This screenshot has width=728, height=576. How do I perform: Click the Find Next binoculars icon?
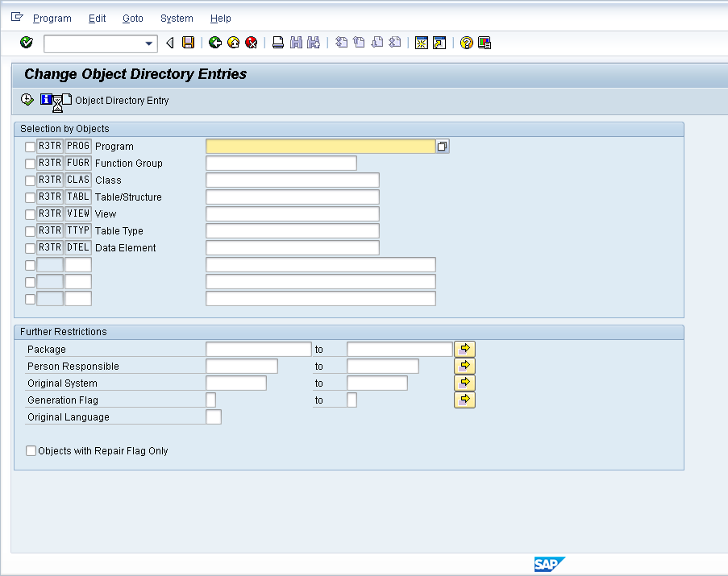click(314, 43)
